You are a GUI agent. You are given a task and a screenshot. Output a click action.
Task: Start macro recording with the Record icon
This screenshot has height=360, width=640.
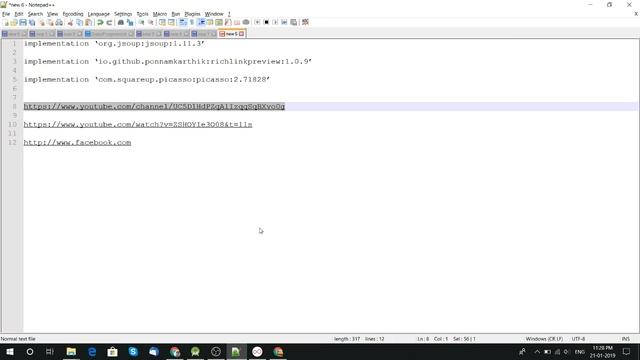(257, 22)
